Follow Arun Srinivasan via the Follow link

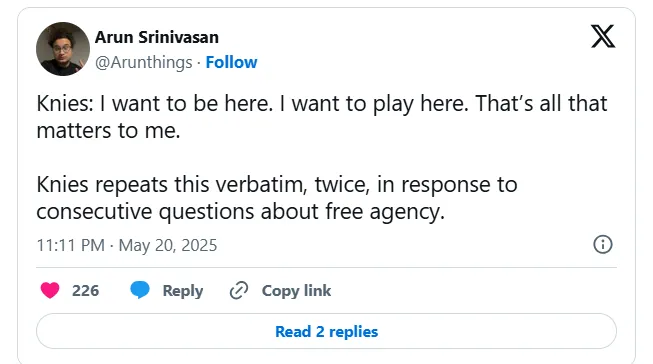(232, 62)
